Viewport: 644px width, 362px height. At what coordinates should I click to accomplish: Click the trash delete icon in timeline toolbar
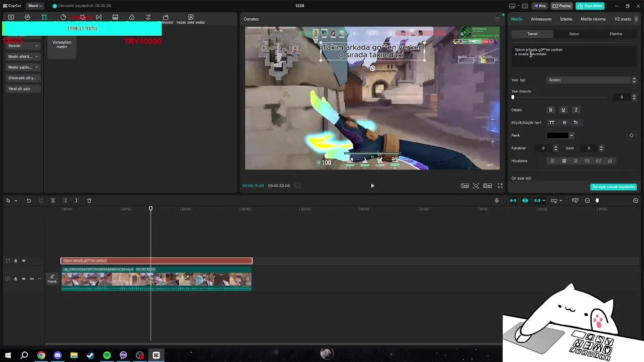(89, 201)
